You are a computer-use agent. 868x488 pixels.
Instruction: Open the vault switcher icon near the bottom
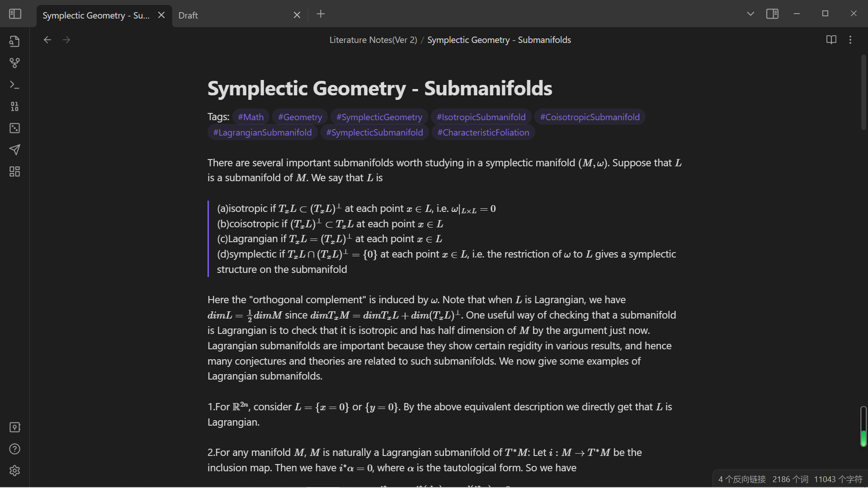click(x=15, y=427)
